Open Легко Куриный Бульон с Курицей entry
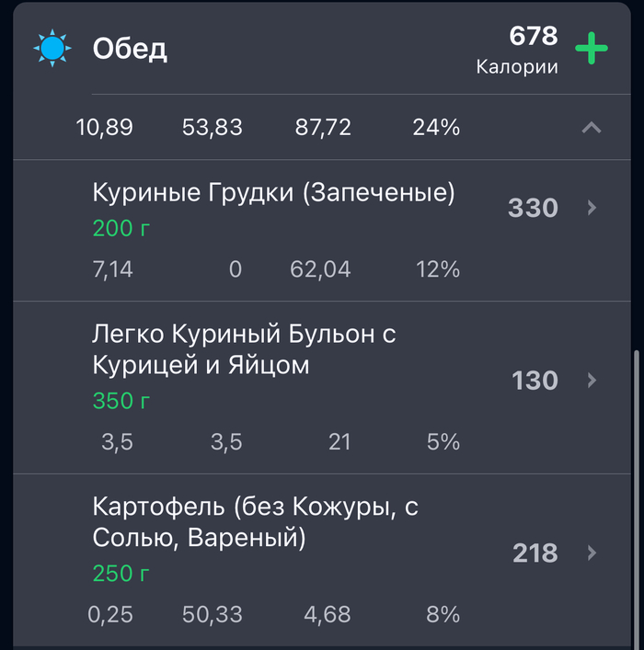Viewport: 644px width, 650px height. tap(244, 349)
